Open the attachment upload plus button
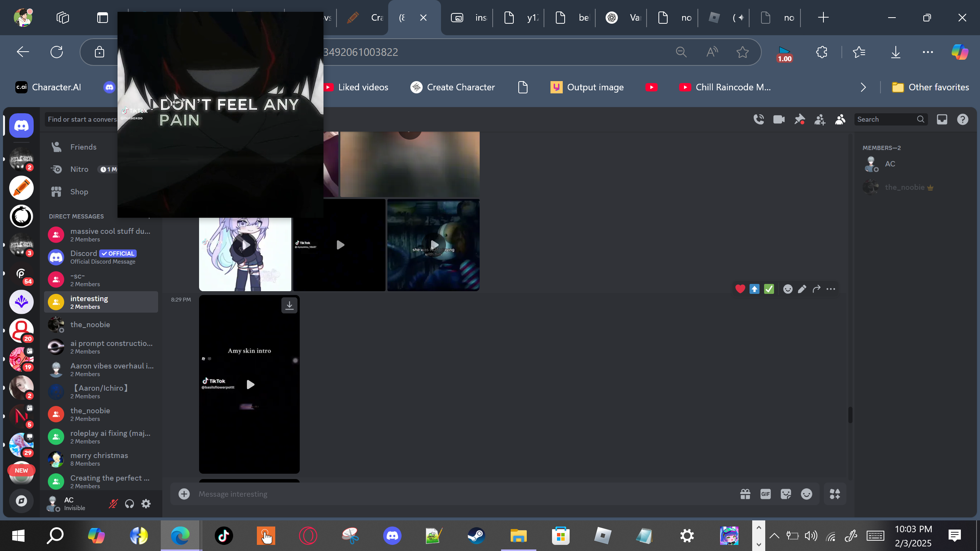 point(184,494)
